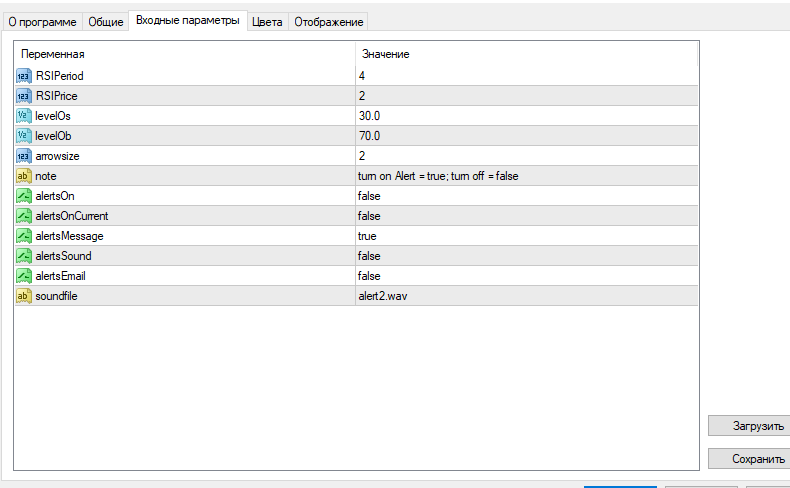Select the arrowsize variable name
The image size is (790, 488).
click(57, 156)
